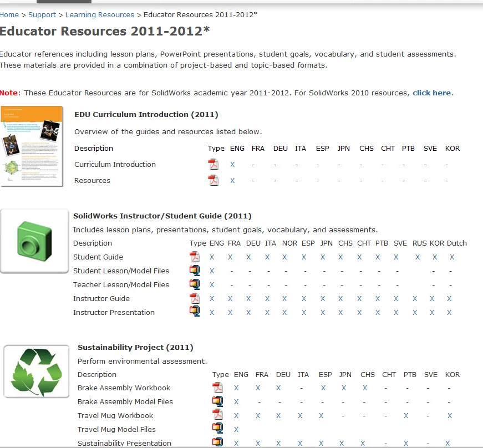Go to Home via the breadcrumb

[x=9, y=14]
